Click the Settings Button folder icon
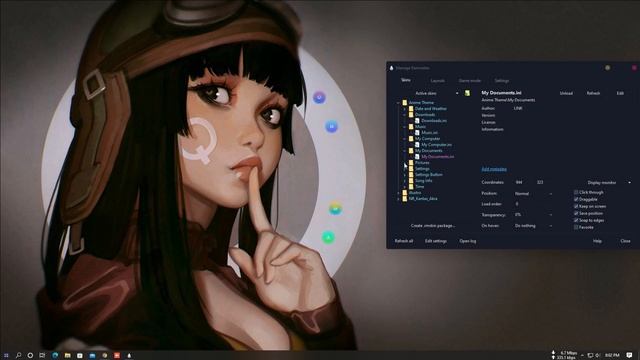The height and width of the screenshot is (360, 640). (x=411, y=174)
